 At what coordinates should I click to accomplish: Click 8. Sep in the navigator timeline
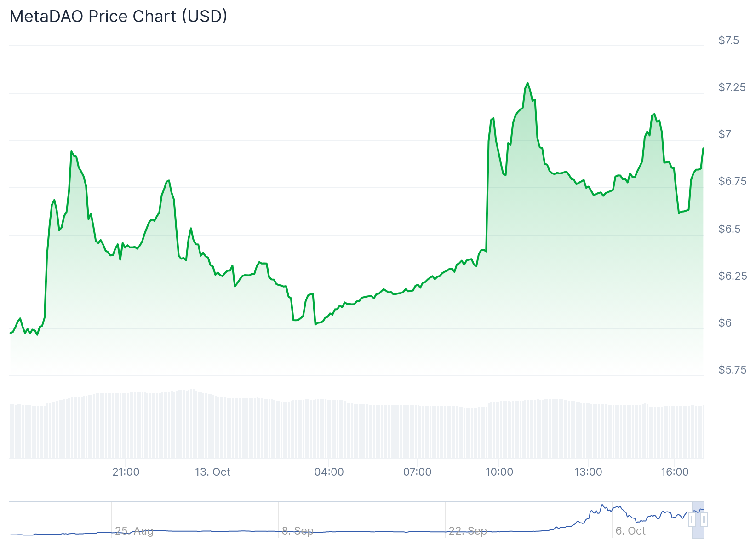[x=298, y=531]
